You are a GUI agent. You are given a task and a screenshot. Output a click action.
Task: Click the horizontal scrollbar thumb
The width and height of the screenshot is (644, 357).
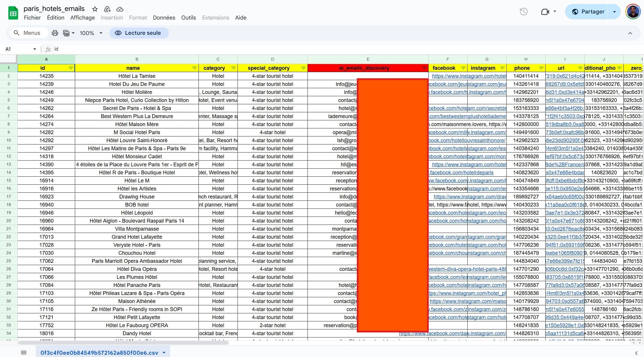(123, 343)
